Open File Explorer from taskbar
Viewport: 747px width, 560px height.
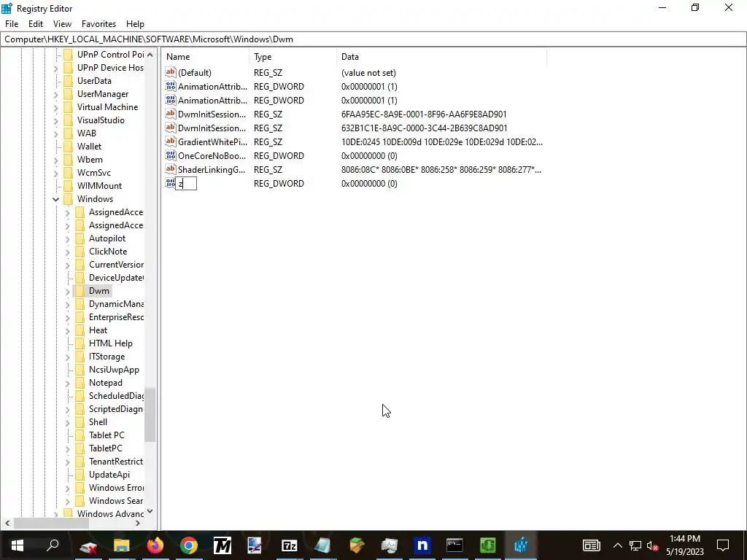(122, 545)
